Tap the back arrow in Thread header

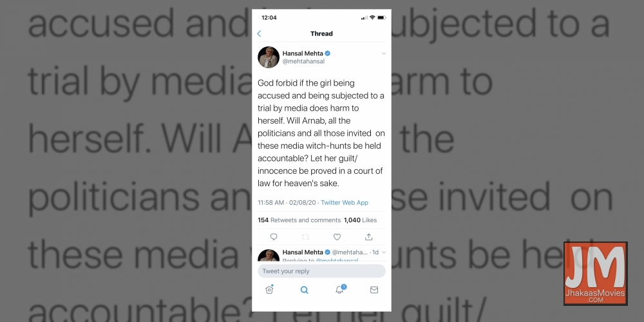(259, 33)
